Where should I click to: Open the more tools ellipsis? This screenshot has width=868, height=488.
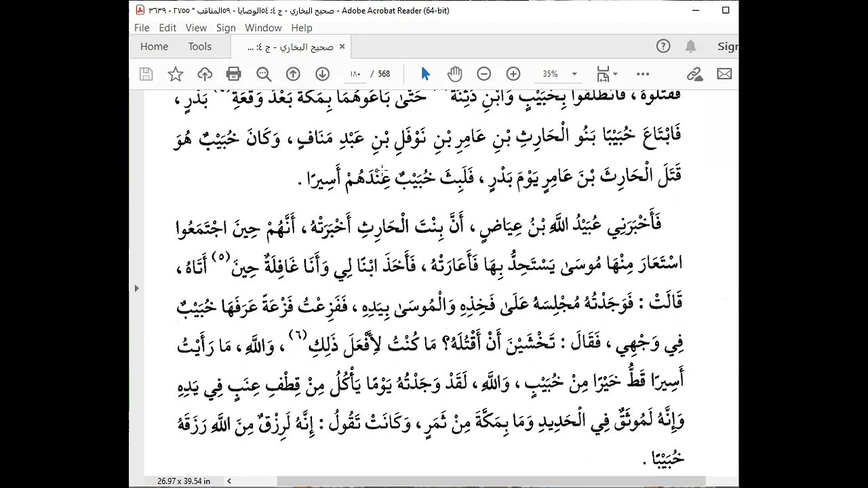(x=643, y=74)
